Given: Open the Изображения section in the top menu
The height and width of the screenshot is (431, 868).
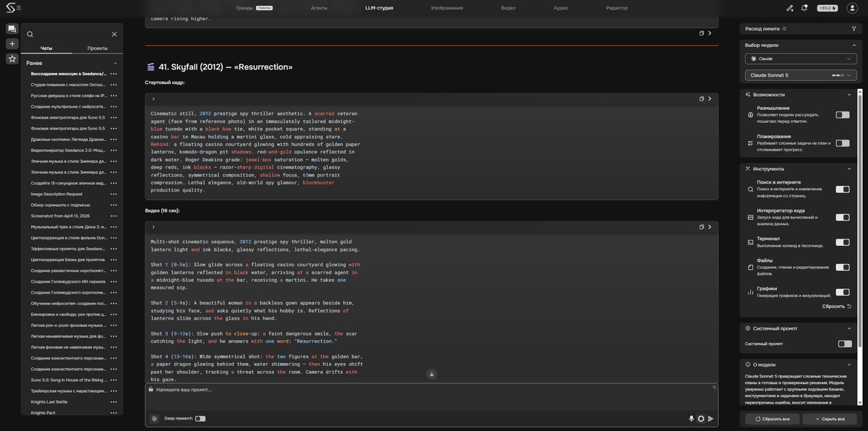Looking at the screenshot, I should pos(447,8).
